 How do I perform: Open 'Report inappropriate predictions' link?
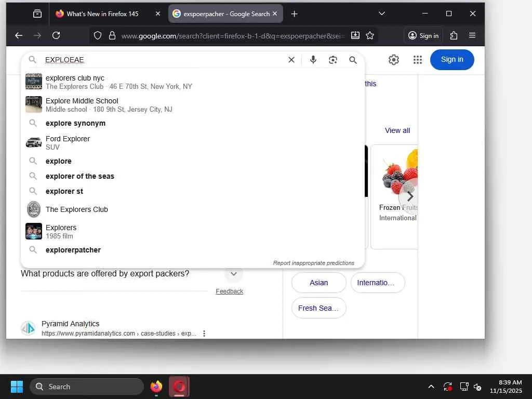[313, 263]
